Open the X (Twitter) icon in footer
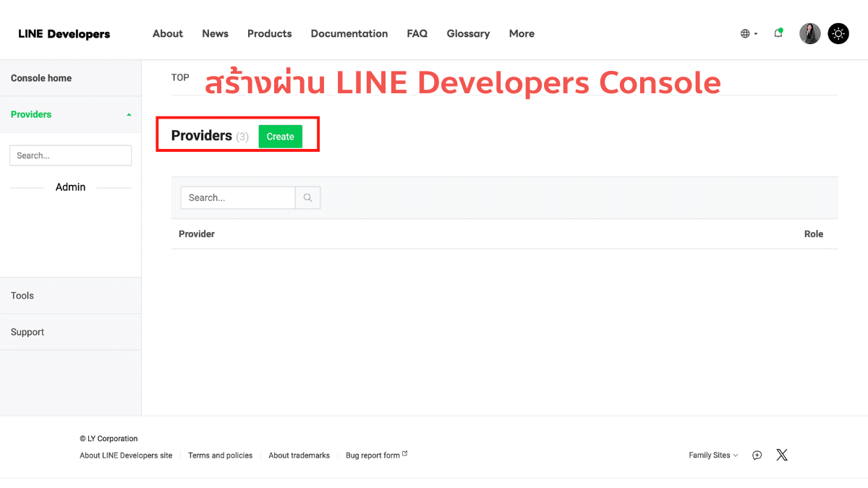This screenshot has height=488, width=868. [782, 455]
